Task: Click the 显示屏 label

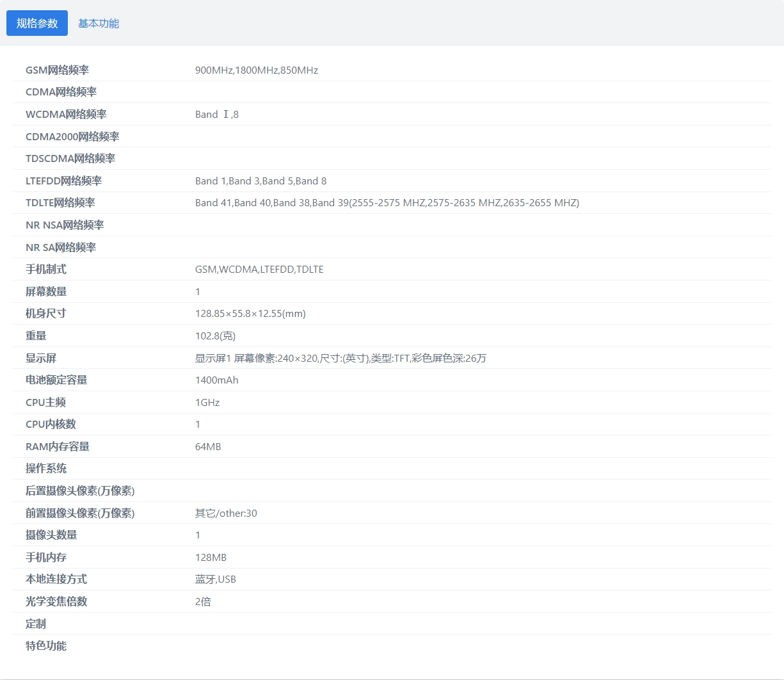Action: (x=41, y=358)
